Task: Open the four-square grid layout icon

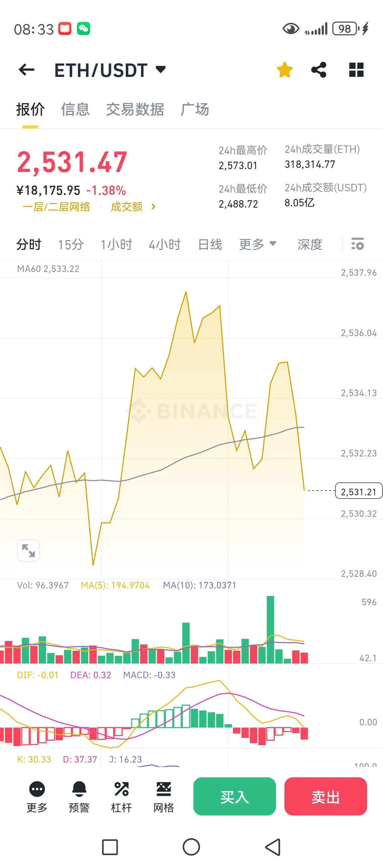Action: click(356, 70)
